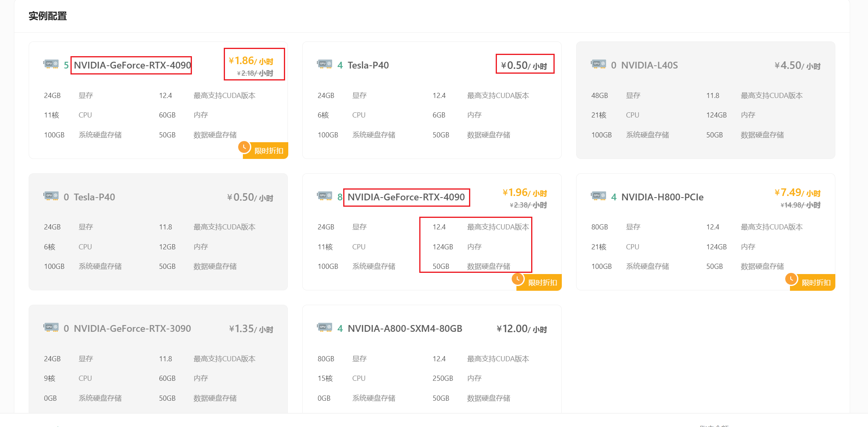
Task: Select the NVIDIA-GeForce-RTX-4090 name priced at ¥1.96
Action: (x=406, y=197)
